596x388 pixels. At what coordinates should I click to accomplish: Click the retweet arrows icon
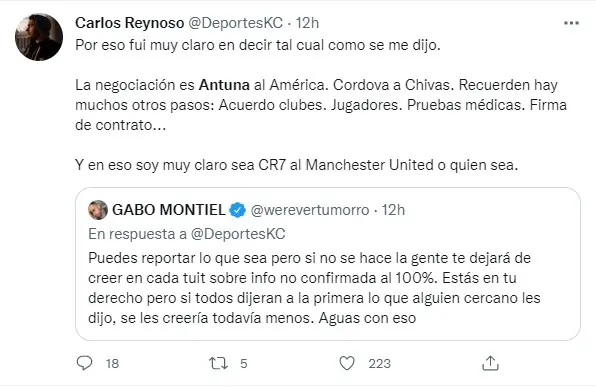point(219,363)
